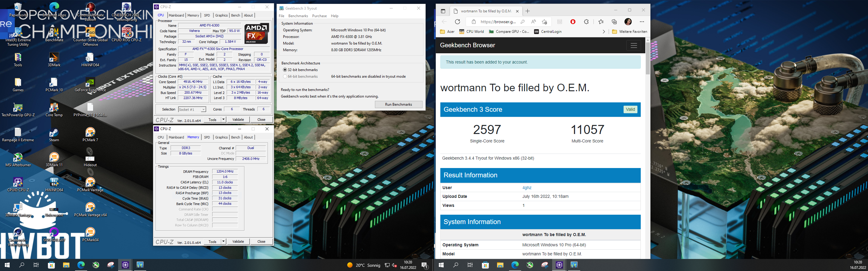868x271 pixels.
Task: Open Microsoft Store on left taskbar
Action: click(x=51, y=265)
